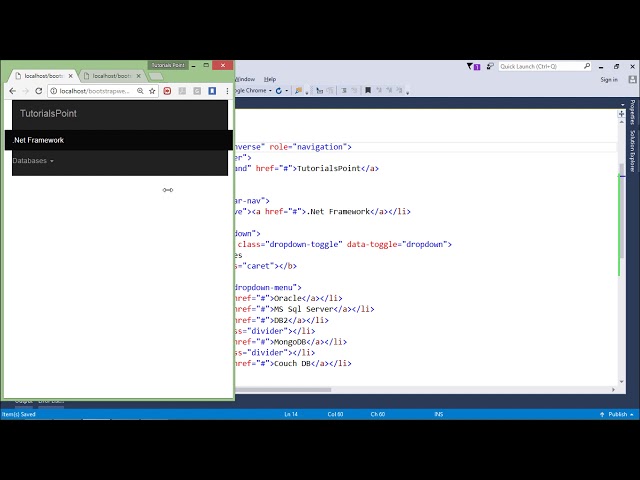Click the Col 60 status bar indicator
640x480 pixels.
click(335, 414)
